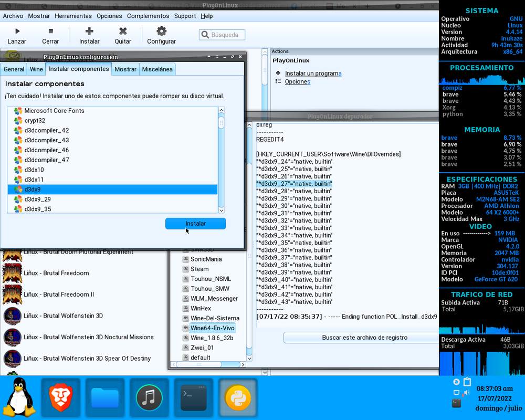
Task: Click the Instalar plus icon in toolbar
Action: pos(89,31)
